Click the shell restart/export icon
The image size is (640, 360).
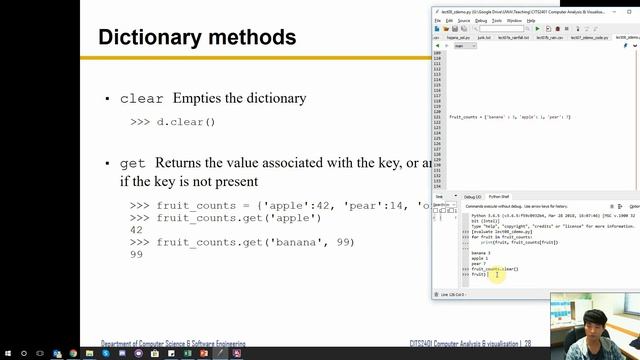coord(620,207)
